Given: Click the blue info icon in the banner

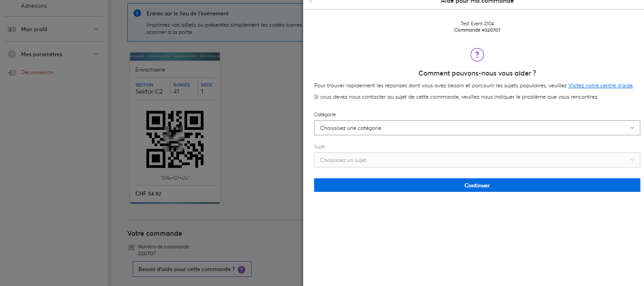Looking at the screenshot, I should 137,14.
